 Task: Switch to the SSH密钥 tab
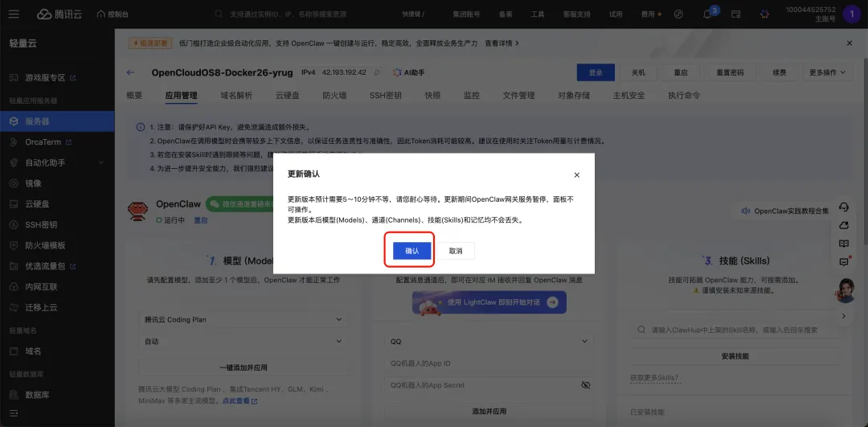[385, 95]
